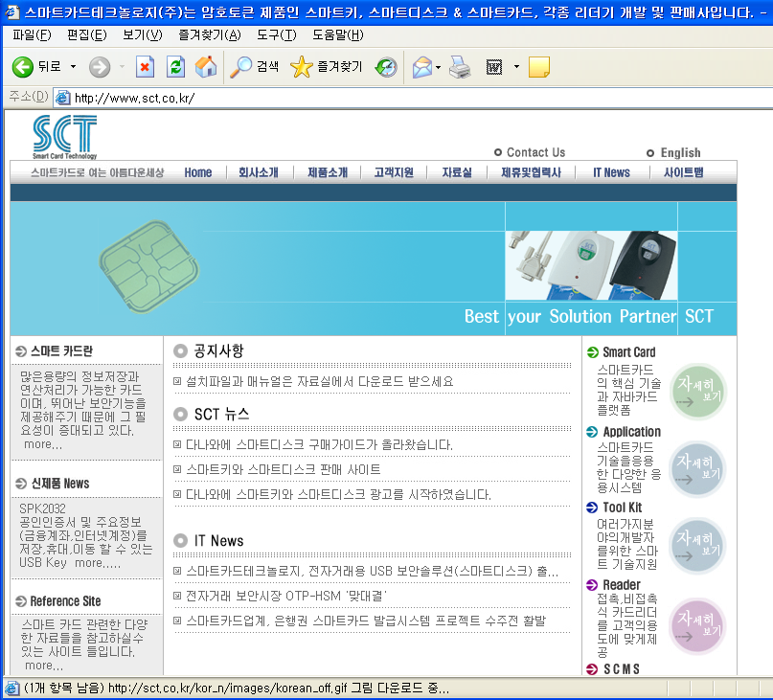Open the History clock icon

386,67
